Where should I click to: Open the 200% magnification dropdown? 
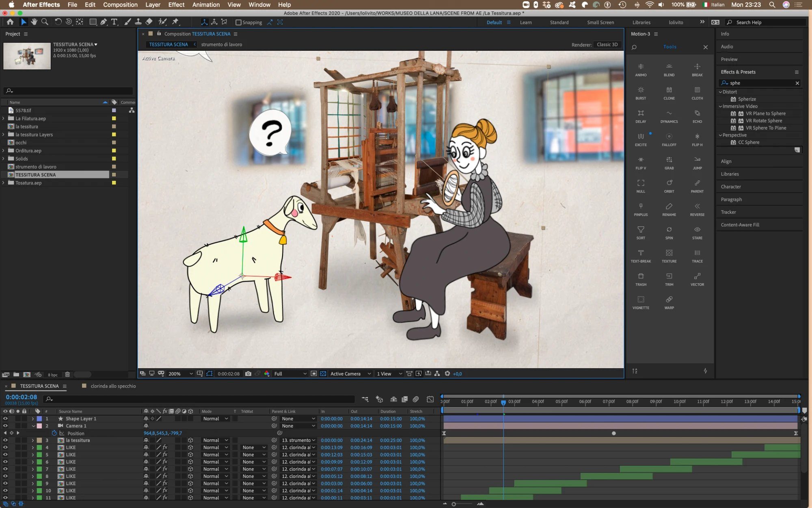click(181, 373)
